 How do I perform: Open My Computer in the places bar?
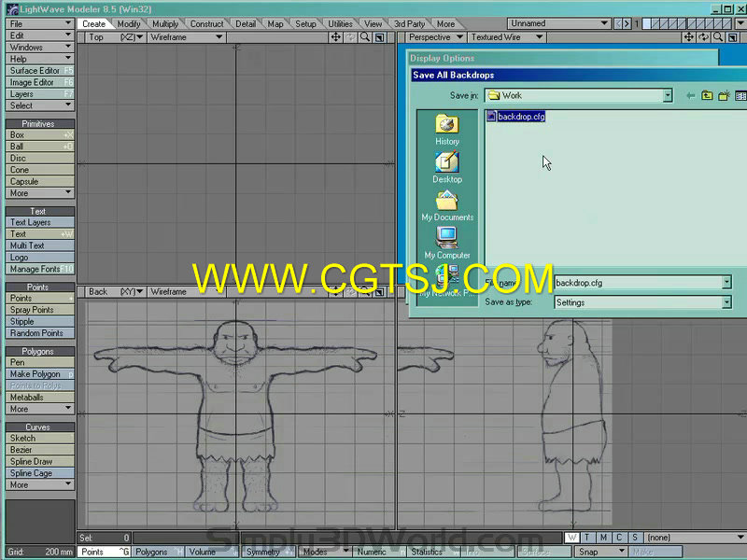(447, 244)
